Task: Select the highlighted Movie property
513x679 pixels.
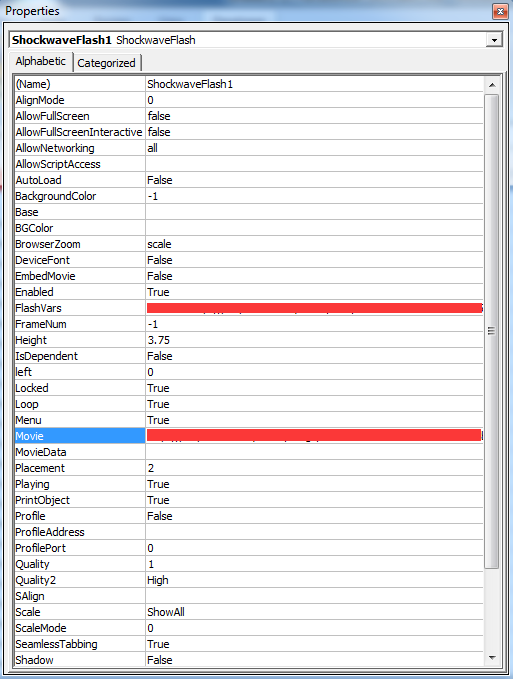Action: pos(80,436)
